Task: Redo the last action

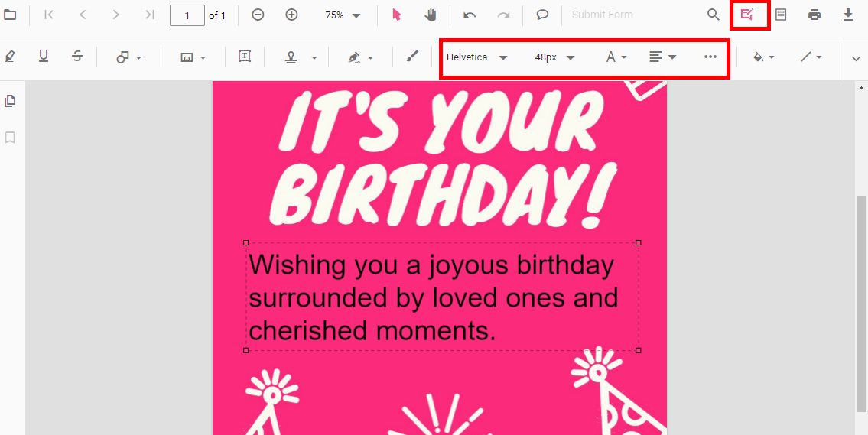Action: pyautogui.click(x=503, y=15)
